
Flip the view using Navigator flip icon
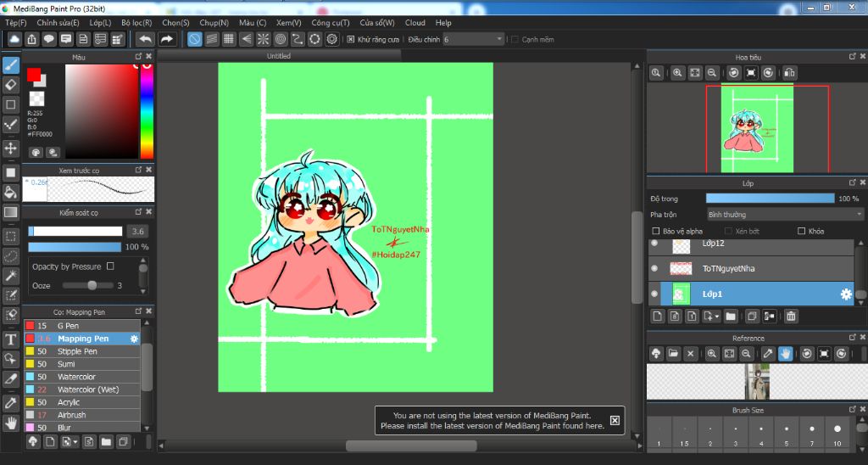[x=790, y=73]
